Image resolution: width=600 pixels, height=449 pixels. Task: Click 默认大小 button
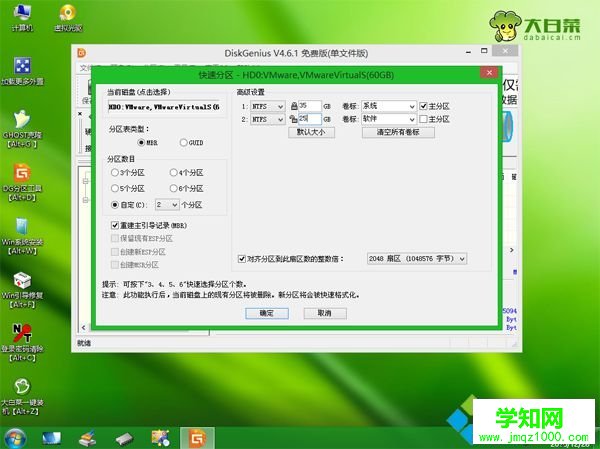coord(311,132)
